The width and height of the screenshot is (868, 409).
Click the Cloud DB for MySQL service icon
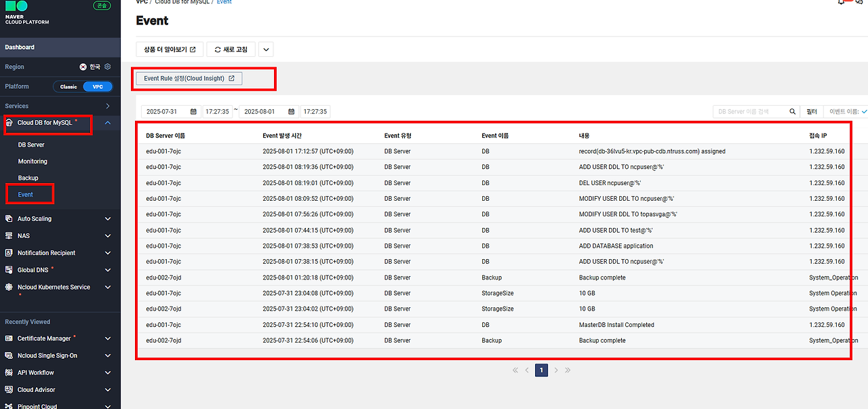[9, 123]
